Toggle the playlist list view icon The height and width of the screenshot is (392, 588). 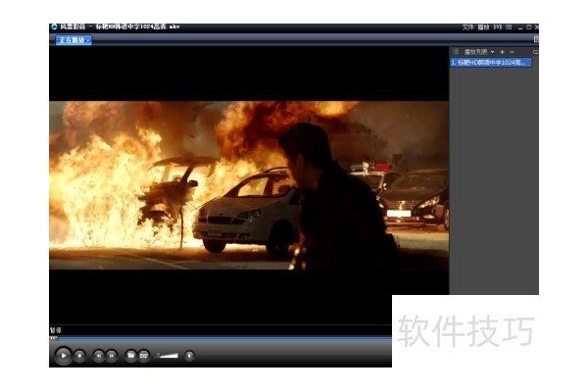click(x=456, y=51)
